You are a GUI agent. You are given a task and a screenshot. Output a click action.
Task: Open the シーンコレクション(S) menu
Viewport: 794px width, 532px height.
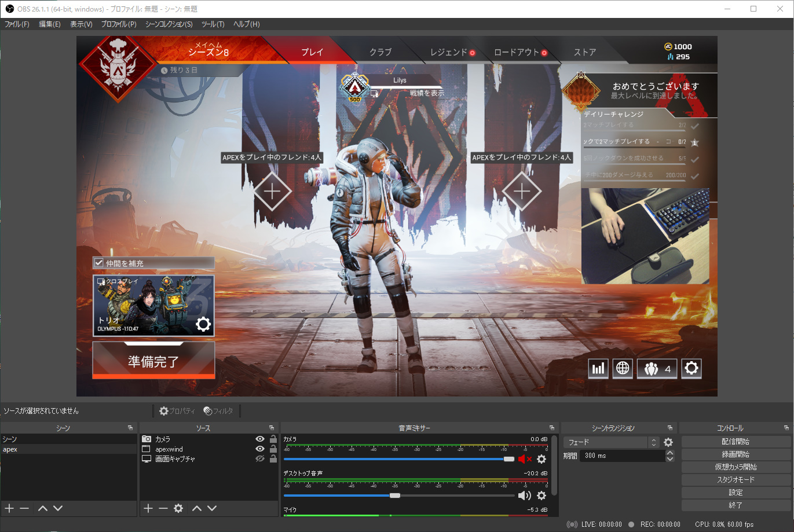tap(169, 24)
